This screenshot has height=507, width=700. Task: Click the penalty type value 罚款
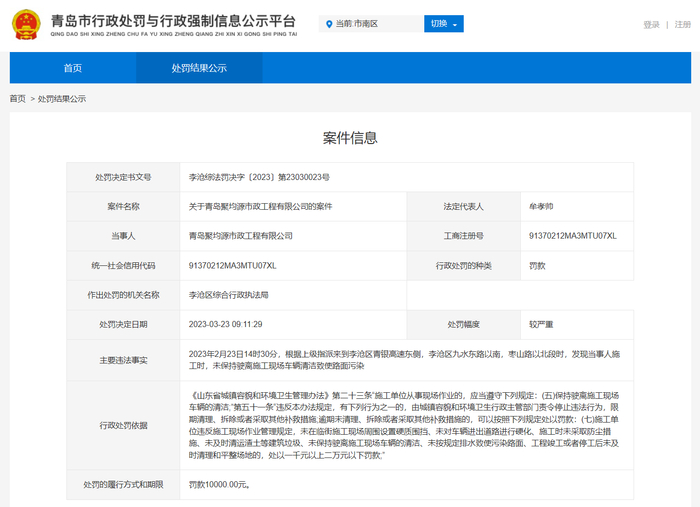pyautogui.click(x=538, y=265)
